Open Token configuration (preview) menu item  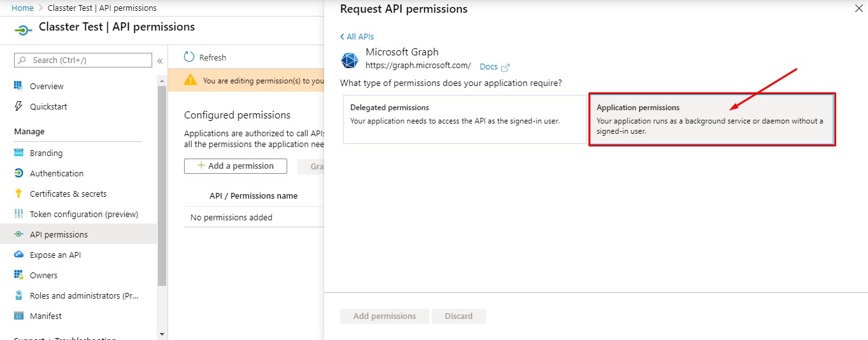[x=85, y=214]
